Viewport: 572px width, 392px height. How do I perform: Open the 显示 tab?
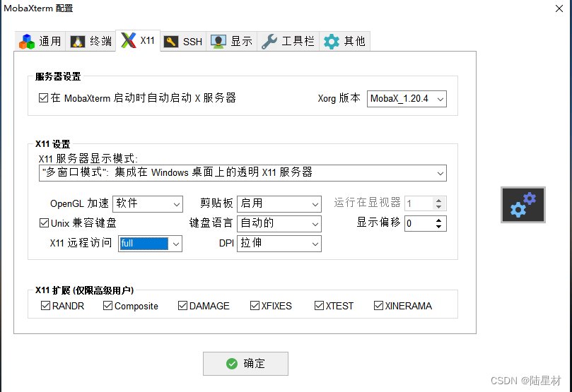click(232, 41)
